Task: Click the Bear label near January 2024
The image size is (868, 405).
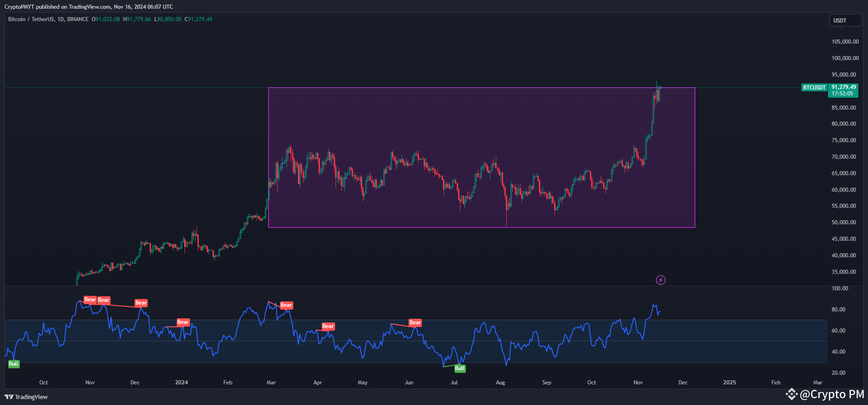Action: click(183, 322)
